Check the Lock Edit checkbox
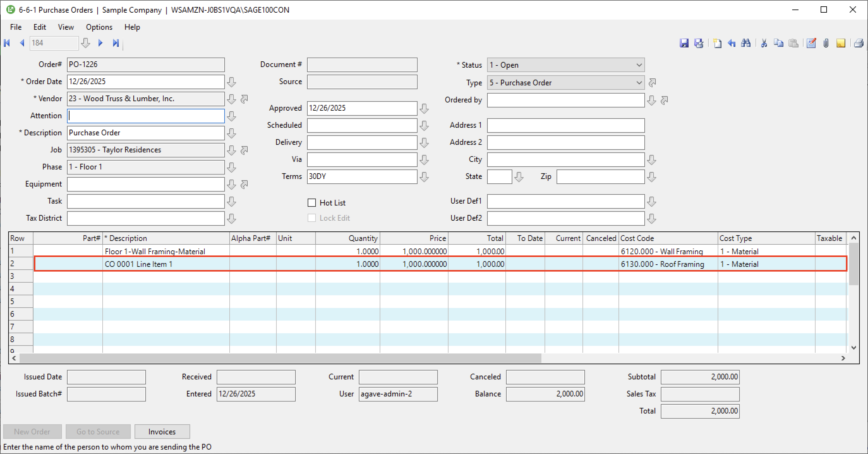This screenshot has height=454, width=868. coord(311,218)
